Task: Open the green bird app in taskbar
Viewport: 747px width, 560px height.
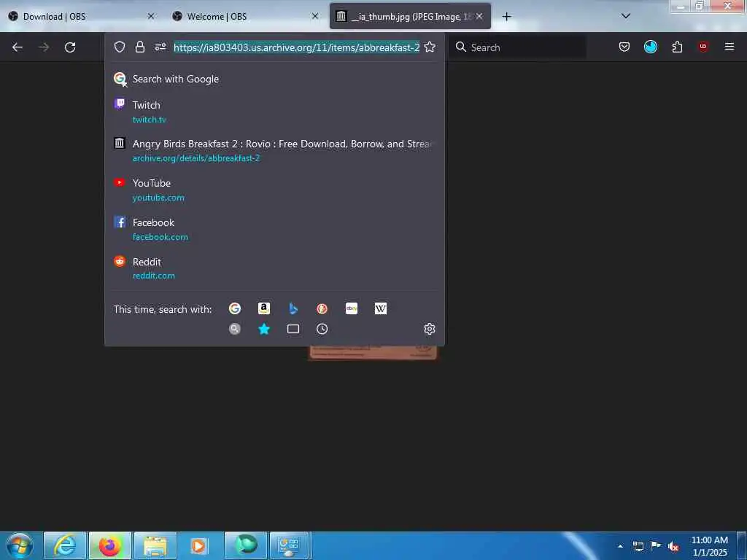Action: click(x=245, y=545)
